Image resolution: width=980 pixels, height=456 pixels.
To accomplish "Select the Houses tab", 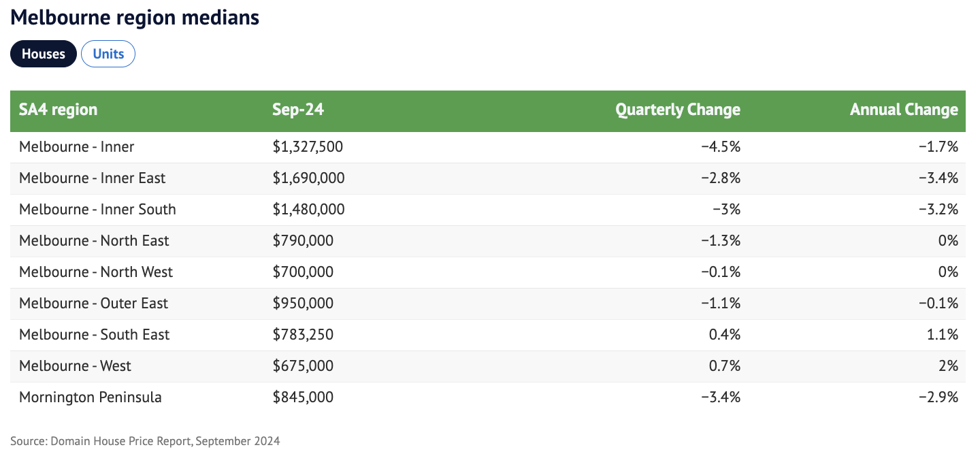I will [44, 54].
